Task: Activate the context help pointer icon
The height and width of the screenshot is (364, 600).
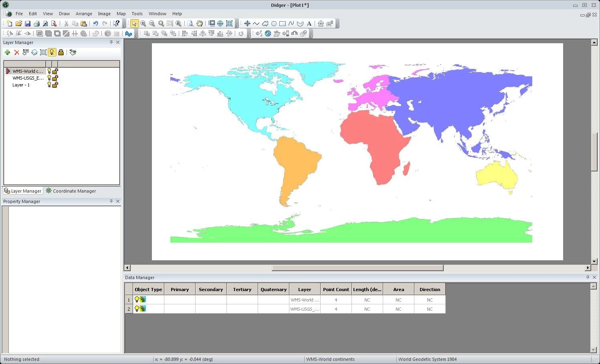Action: pyautogui.click(x=116, y=24)
